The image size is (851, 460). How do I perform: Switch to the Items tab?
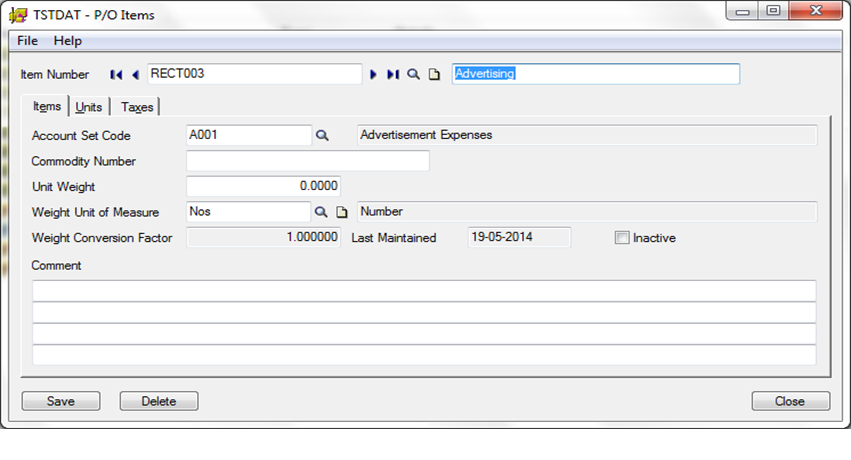click(x=47, y=106)
